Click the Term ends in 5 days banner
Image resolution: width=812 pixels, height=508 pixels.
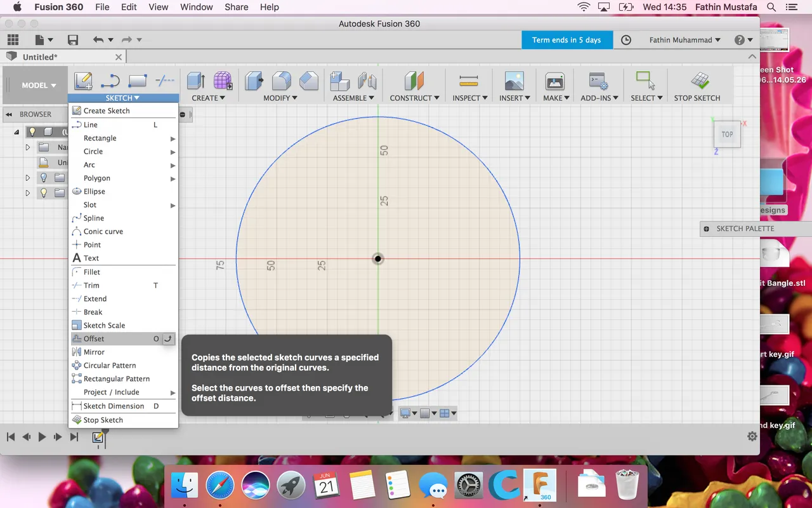click(x=566, y=40)
